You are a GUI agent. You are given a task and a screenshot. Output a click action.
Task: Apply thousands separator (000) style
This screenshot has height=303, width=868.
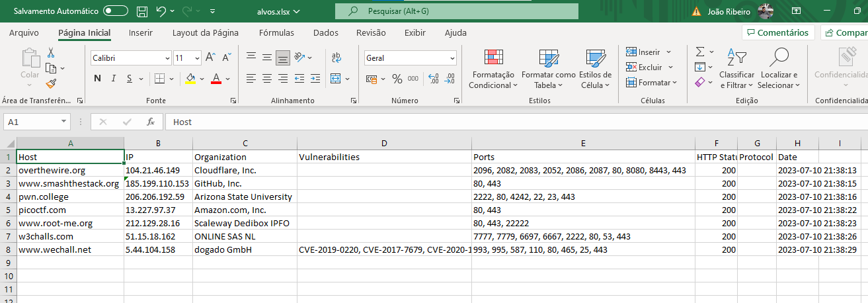click(413, 79)
